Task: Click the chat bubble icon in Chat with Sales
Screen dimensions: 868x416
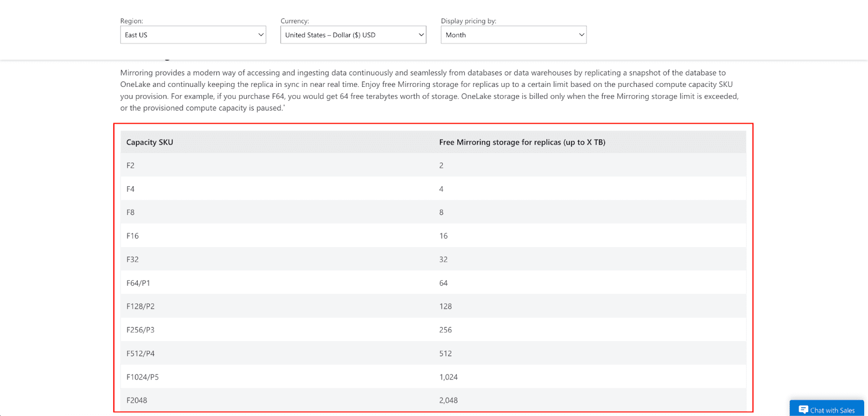Action: (x=803, y=410)
